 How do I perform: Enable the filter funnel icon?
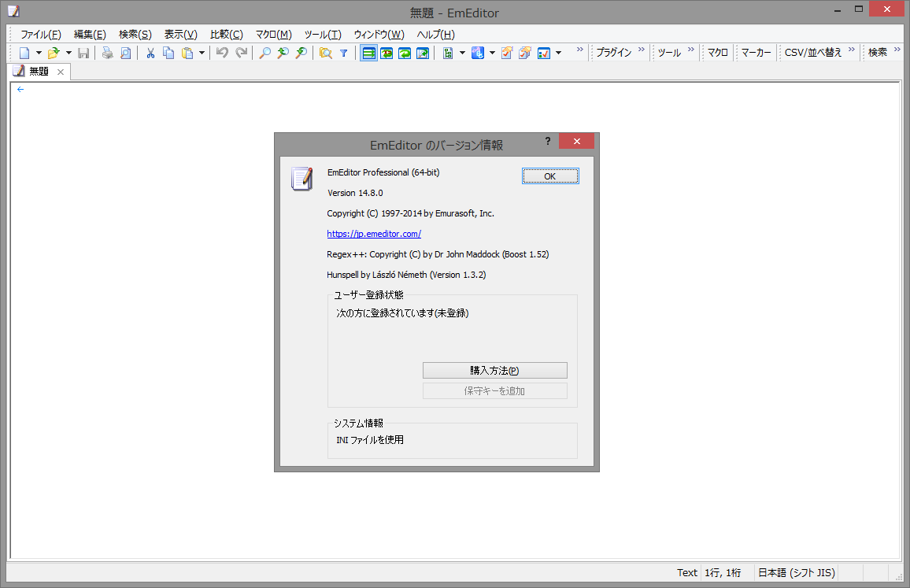pos(344,53)
